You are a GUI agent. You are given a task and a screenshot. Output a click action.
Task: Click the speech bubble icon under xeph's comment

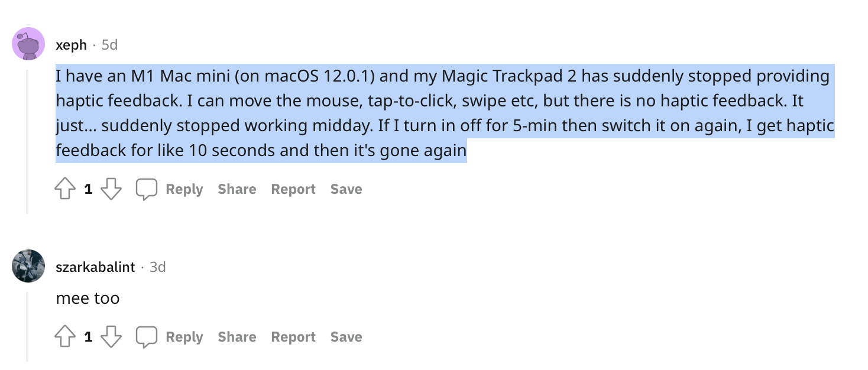(147, 189)
